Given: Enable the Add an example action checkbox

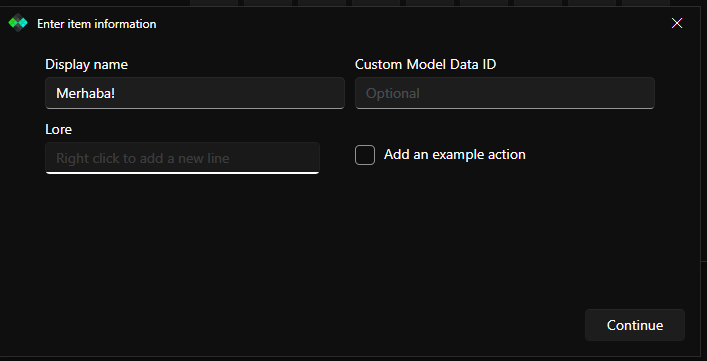Looking at the screenshot, I should point(365,155).
